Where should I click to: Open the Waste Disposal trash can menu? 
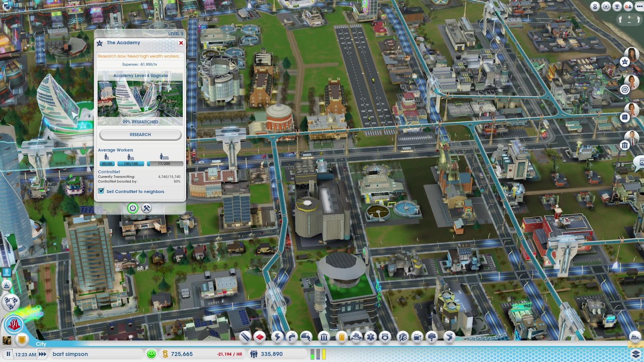pyautogui.click(x=341, y=337)
